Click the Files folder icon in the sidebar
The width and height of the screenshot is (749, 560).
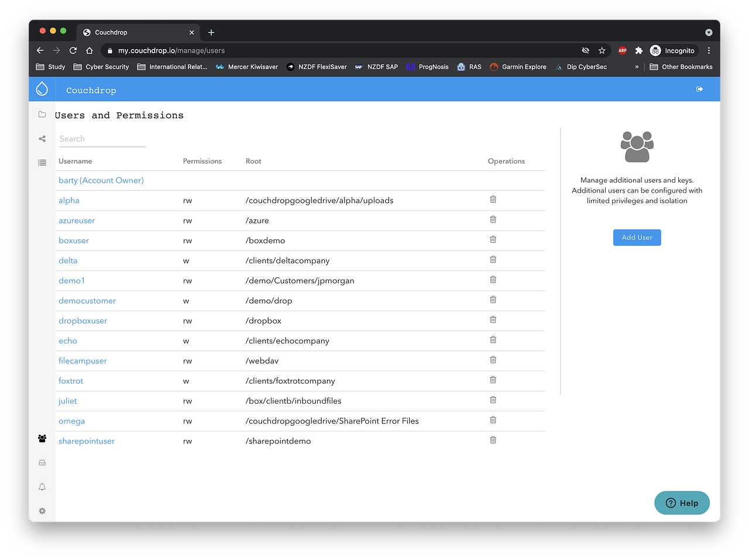[x=42, y=114]
